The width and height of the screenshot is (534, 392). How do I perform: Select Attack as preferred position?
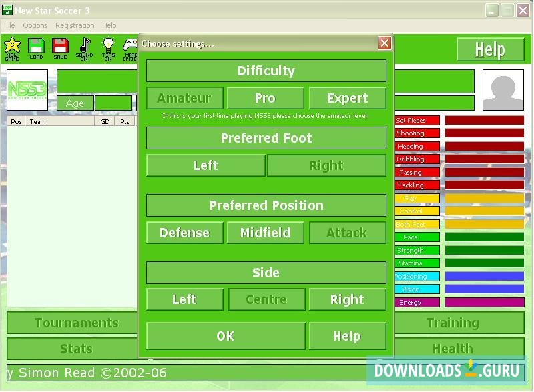click(x=347, y=233)
